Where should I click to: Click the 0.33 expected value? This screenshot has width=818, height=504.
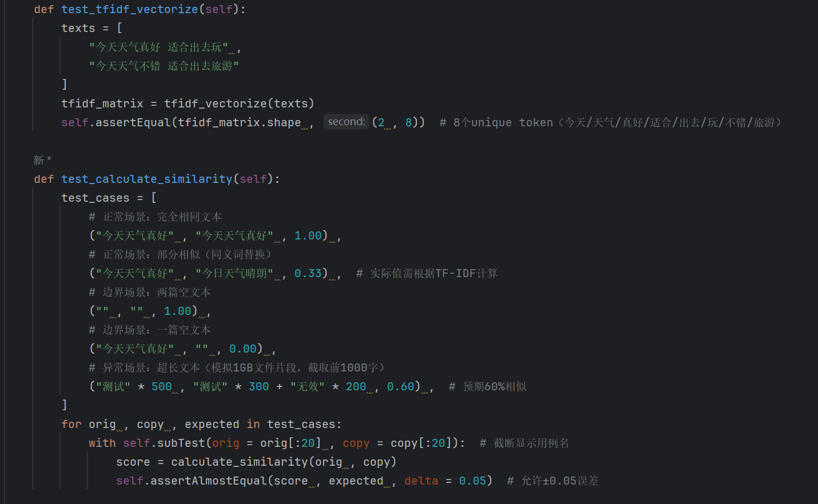pyautogui.click(x=308, y=273)
